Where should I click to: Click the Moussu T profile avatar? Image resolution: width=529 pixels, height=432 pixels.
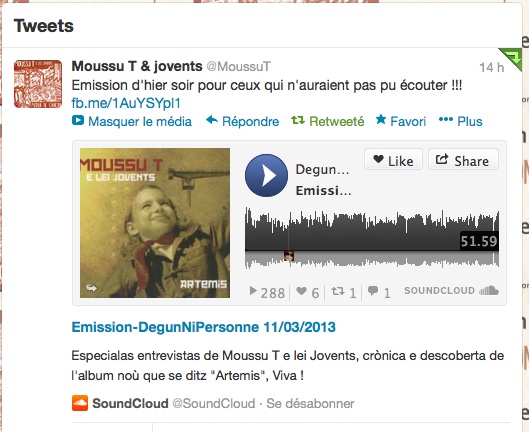click(38, 84)
